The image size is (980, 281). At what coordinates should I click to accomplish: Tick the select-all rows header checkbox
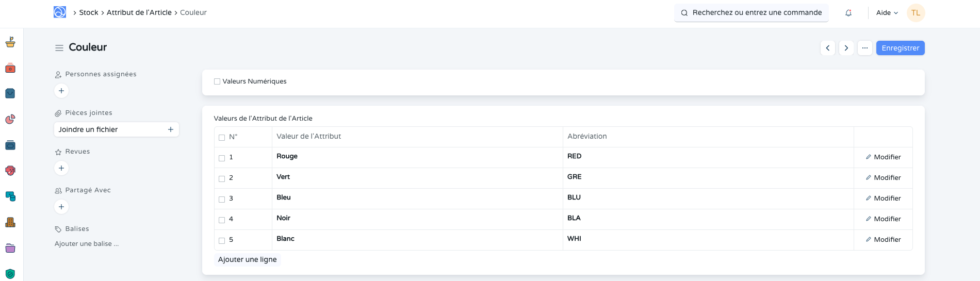(222, 138)
